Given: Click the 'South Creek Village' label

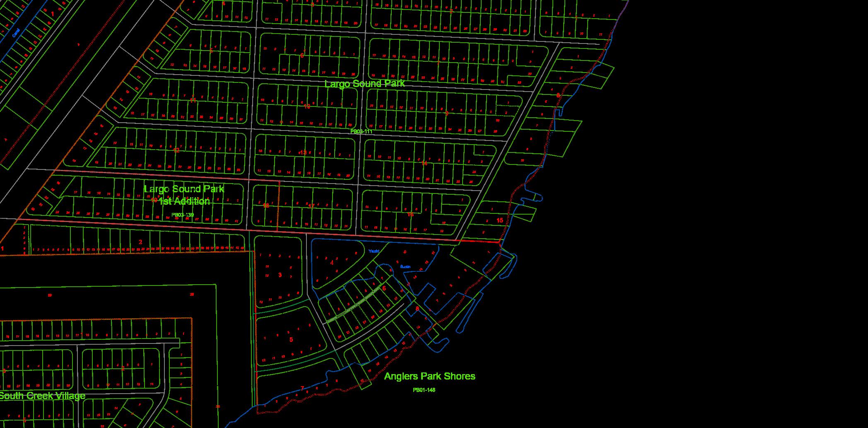Looking at the screenshot, I should point(42,396).
